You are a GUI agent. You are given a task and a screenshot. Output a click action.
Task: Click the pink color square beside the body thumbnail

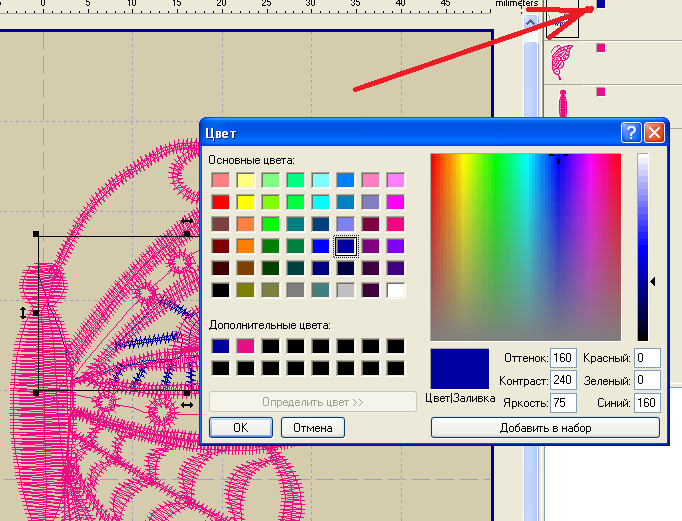pos(600,92)
